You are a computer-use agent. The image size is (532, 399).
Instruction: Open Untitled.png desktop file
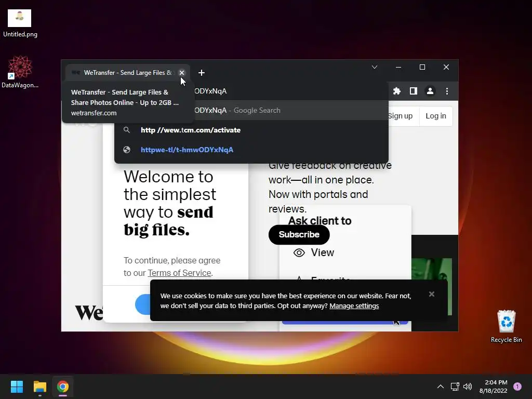[x=20, y=24]
